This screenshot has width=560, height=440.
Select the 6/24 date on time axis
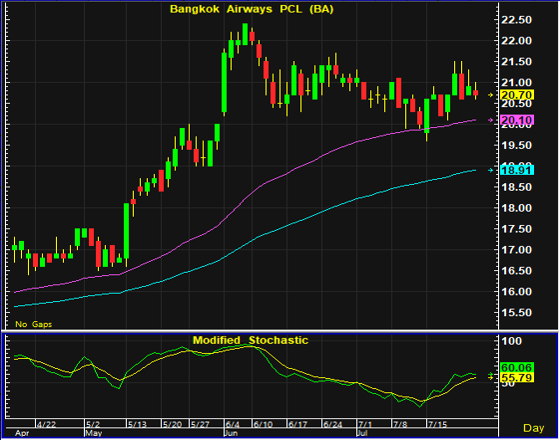332,425
